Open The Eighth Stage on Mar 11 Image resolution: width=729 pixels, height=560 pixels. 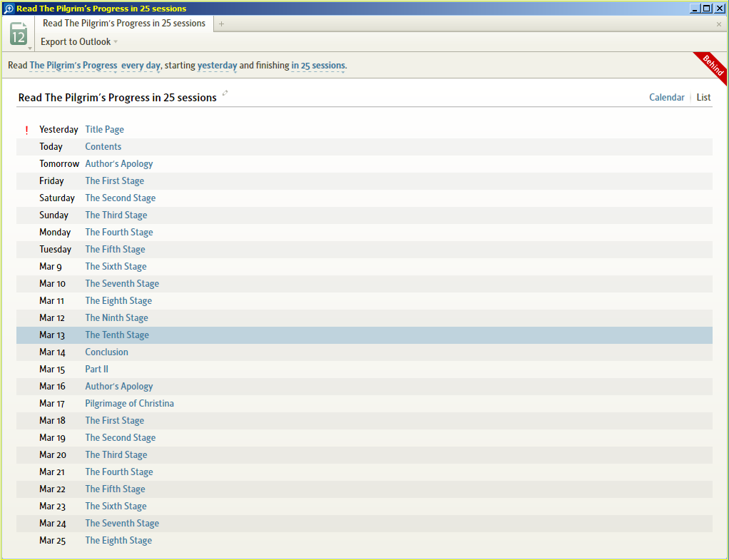118,301
